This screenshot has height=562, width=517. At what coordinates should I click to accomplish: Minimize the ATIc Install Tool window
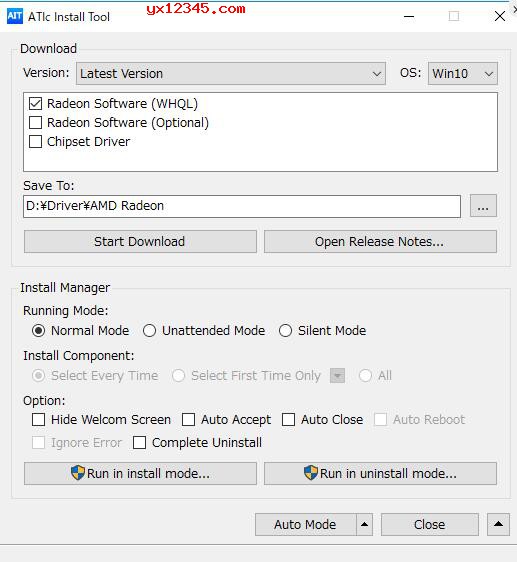coord(409,16)
